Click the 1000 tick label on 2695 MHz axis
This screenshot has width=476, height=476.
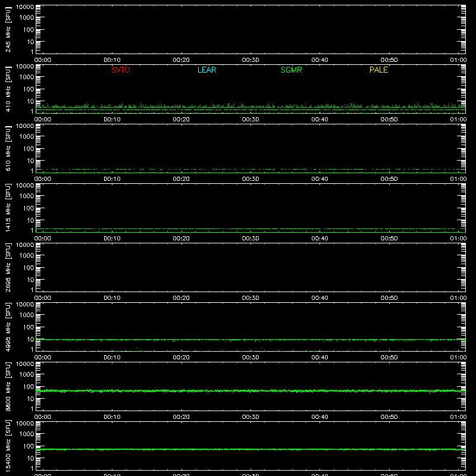pos(27,256)
